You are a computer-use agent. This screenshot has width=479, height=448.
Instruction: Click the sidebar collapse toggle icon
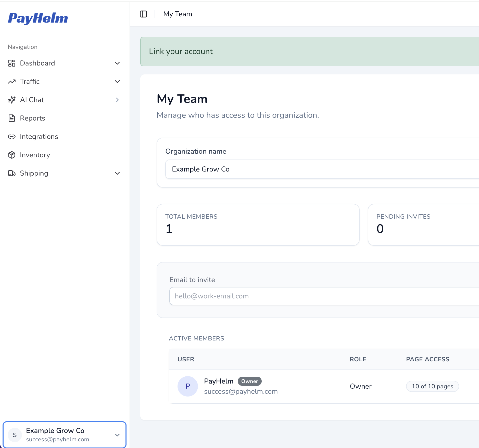click(x=143, y=14)
